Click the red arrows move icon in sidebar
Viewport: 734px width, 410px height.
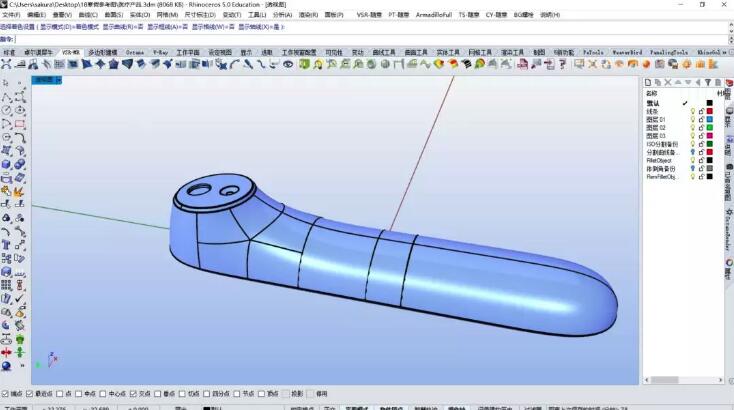pyautogui.click(x=7, y=352)
